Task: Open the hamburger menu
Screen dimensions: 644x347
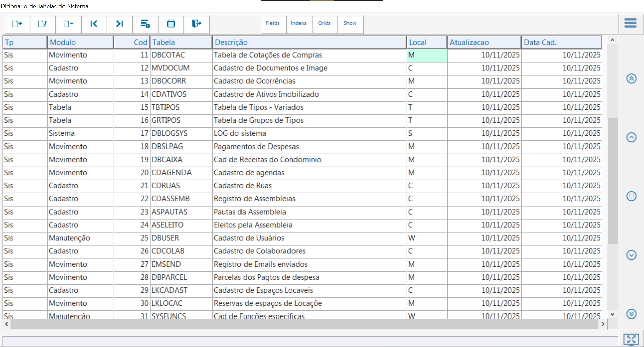Action: tap(630, 23)
